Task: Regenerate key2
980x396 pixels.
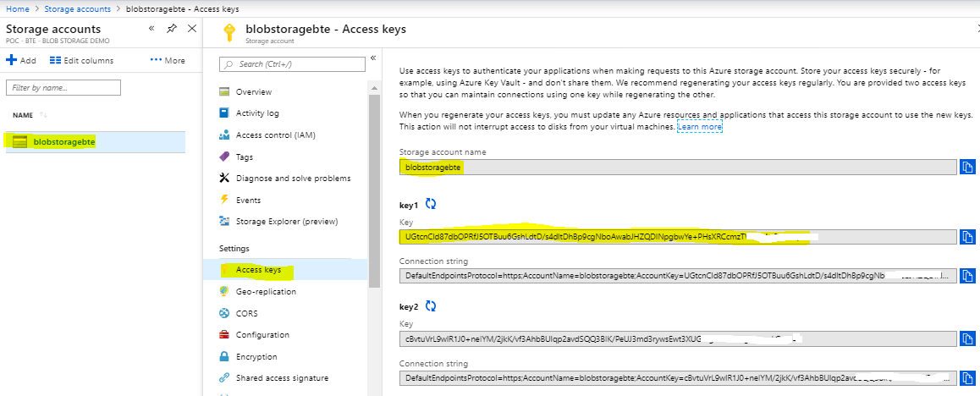Action: click(x=431, y=306)
